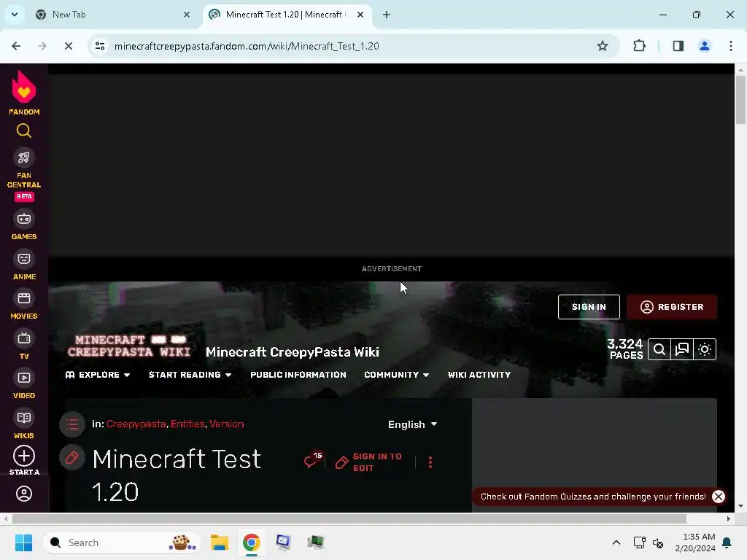The width and height of the screenshot is (747, 560).
Task: Close the New Tab tab
Action: tap(187, 15)
